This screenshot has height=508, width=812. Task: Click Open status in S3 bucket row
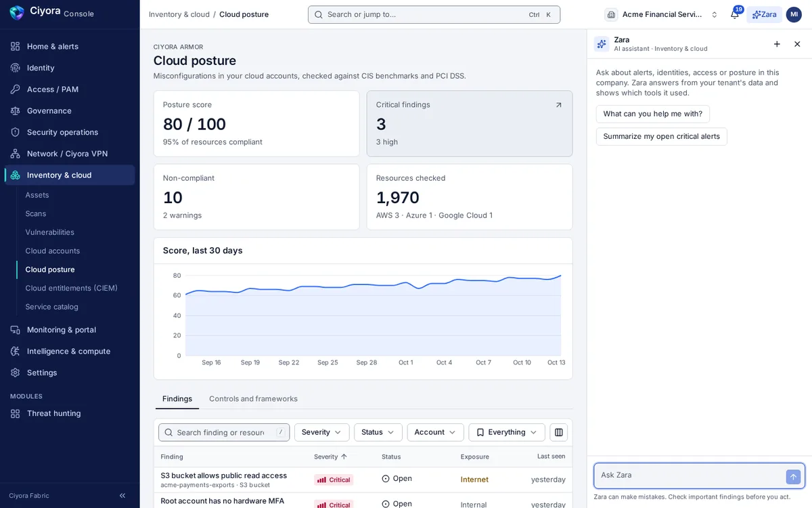[397, 479]
